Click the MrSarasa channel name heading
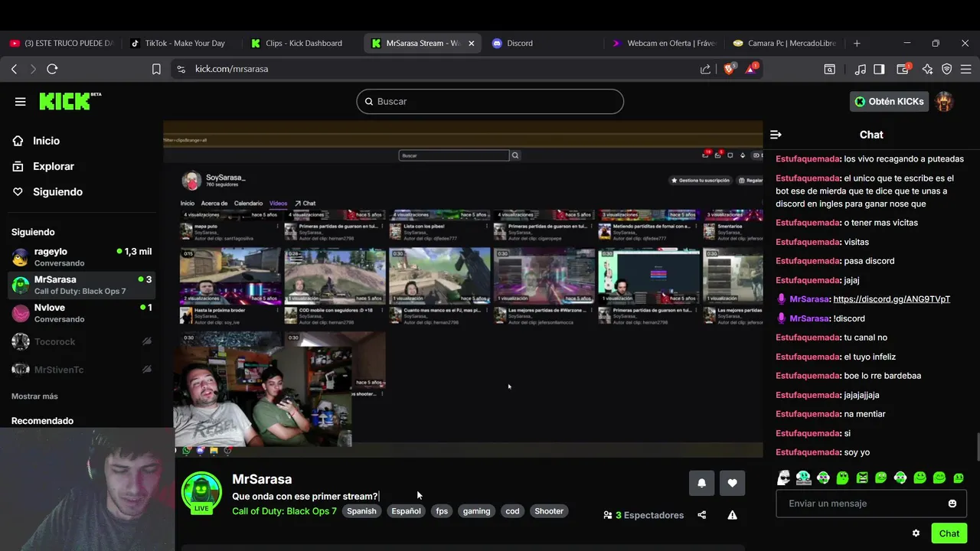 [262, 479]
